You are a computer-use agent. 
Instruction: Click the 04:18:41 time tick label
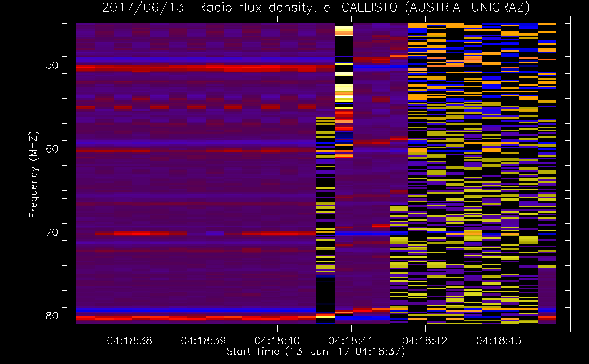351,341
